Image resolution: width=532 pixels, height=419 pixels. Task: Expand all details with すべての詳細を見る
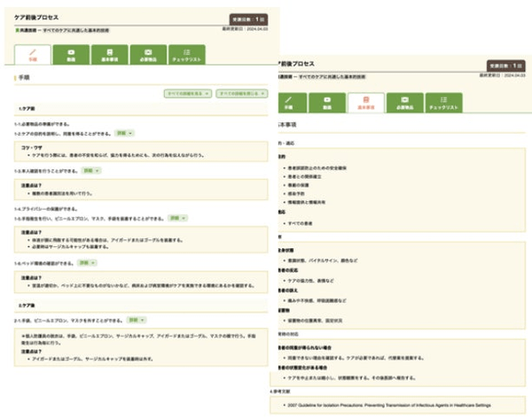pyautogui.click(x=187, y=93)
